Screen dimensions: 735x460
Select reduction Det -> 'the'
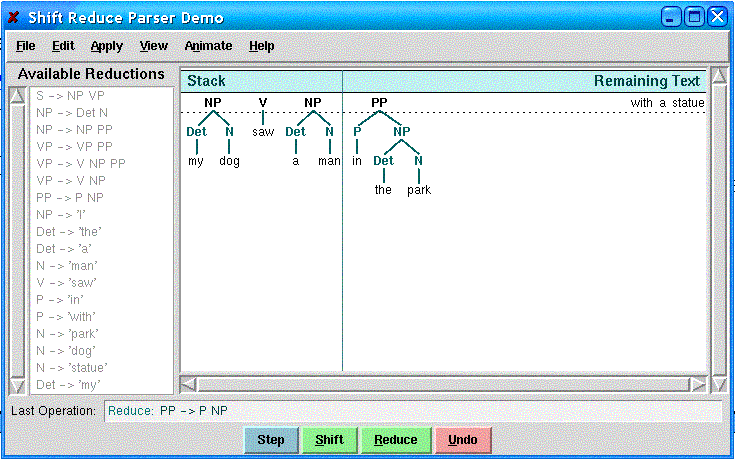[x=68, y=232]
